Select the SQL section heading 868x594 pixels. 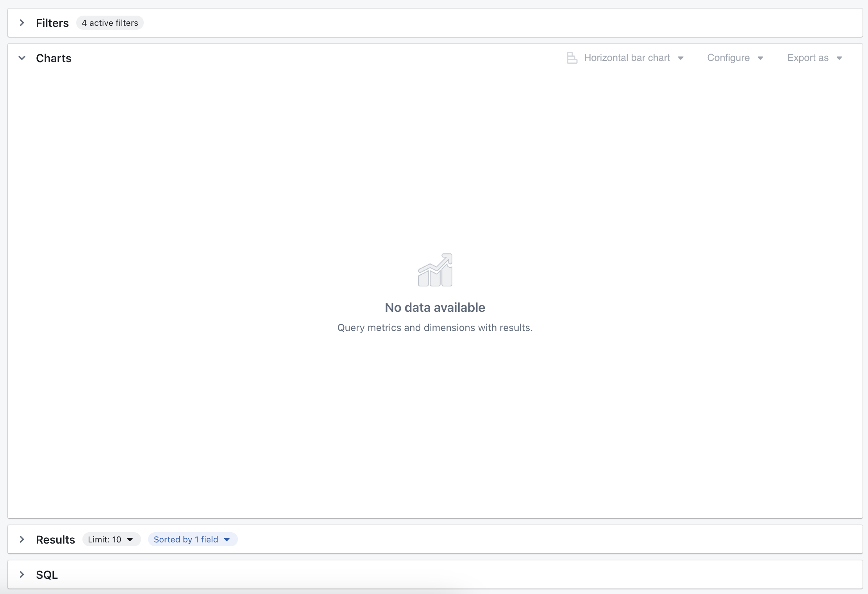coord(46,574)
